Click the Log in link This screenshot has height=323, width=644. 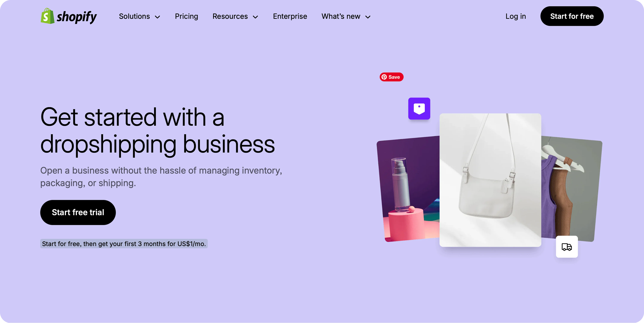[515, 16]
